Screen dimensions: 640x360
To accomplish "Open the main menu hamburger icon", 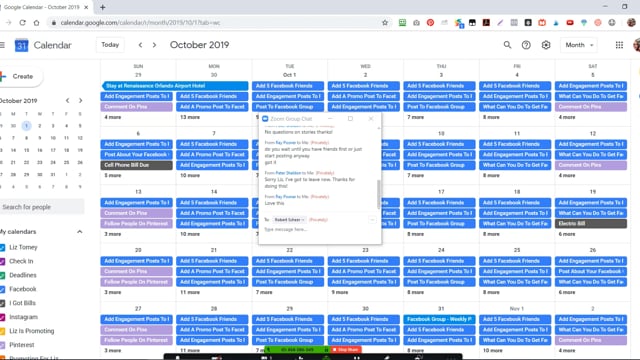I will pos(2,45).
